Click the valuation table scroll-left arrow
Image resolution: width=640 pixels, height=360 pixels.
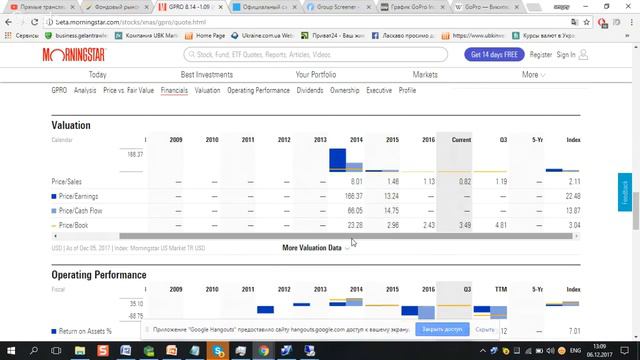55,236
